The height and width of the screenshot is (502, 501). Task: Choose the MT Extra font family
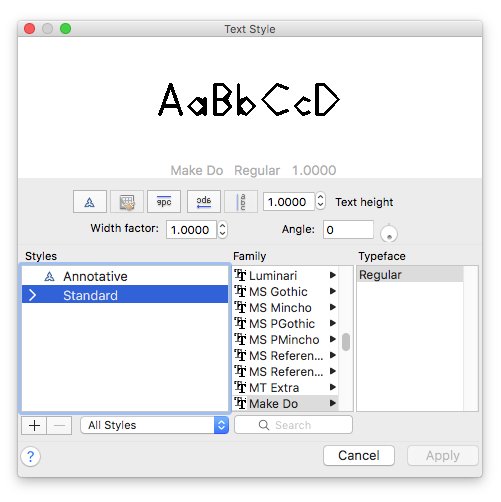[285, 388]
